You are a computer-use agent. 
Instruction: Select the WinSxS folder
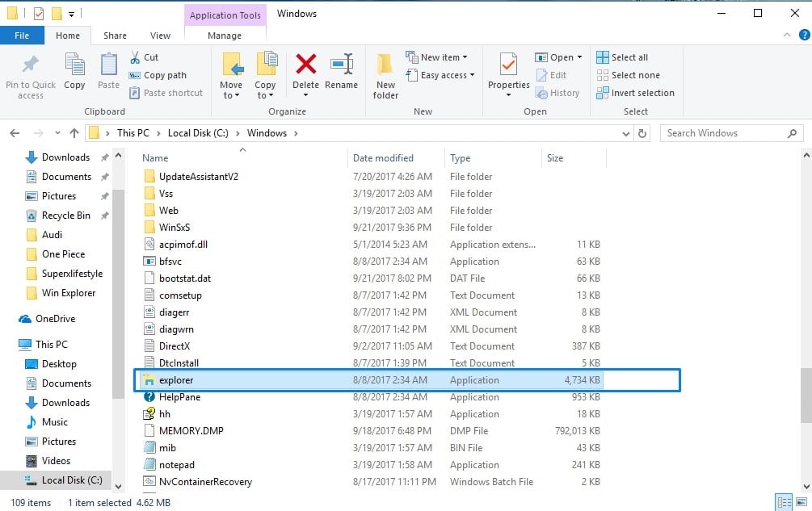pyautogui.click(x=175, y=228)
